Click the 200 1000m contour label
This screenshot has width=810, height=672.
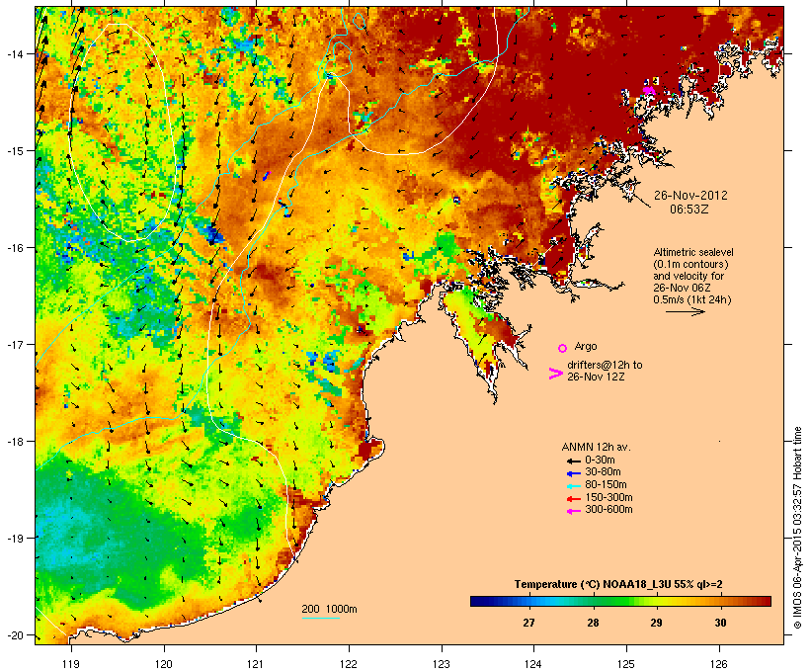tap(329, 609)
